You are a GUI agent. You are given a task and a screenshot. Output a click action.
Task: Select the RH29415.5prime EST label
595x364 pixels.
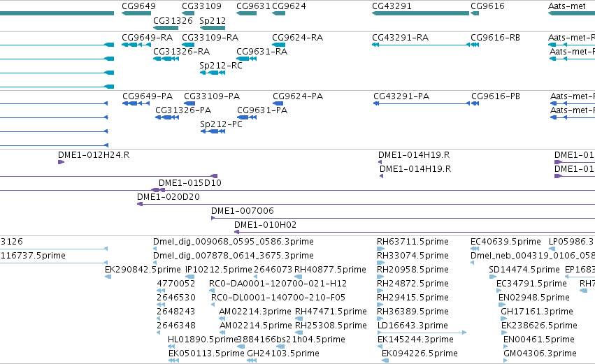coord(413,298)
